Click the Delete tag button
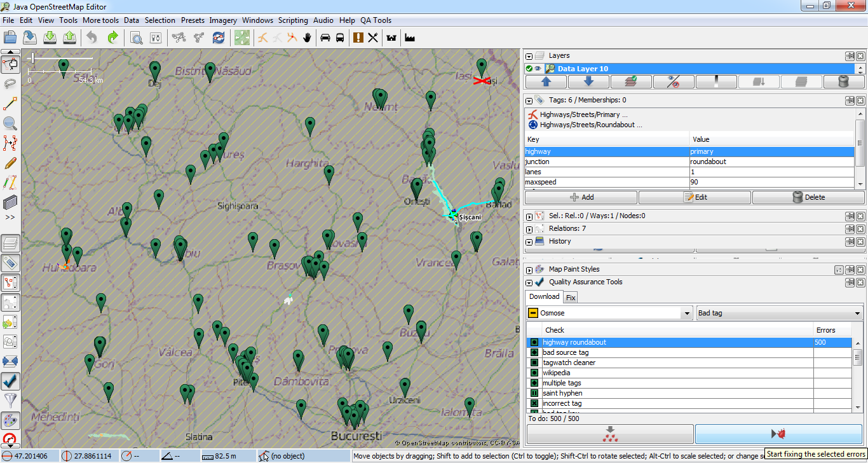The height and width of the screenshot is (463, 868). pyautogui.click(x=808, y=197)
